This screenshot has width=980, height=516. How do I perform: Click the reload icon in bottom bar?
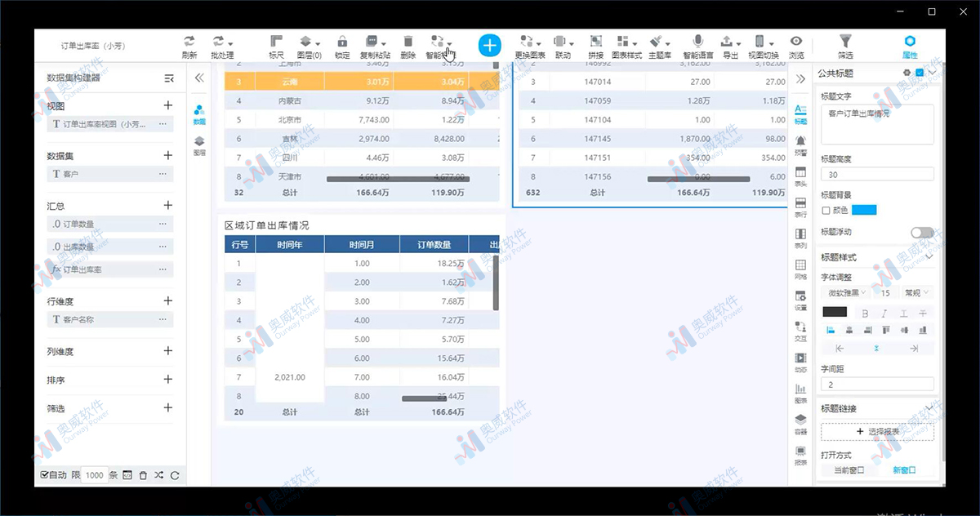coord(174,475)
